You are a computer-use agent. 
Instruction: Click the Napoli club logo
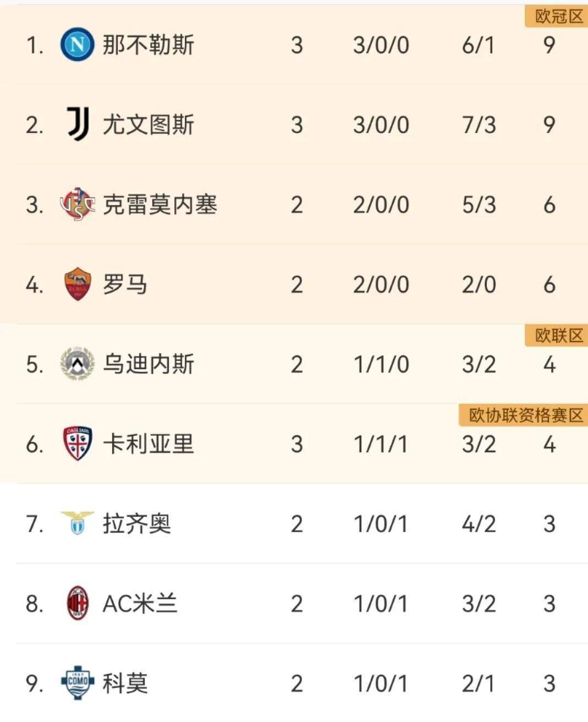coord(77,45)
